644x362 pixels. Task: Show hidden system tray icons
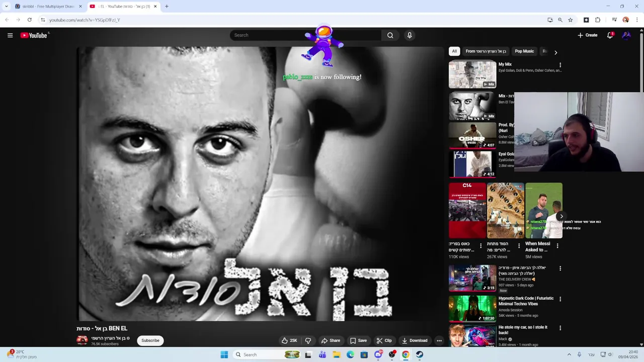click(569, 354)
